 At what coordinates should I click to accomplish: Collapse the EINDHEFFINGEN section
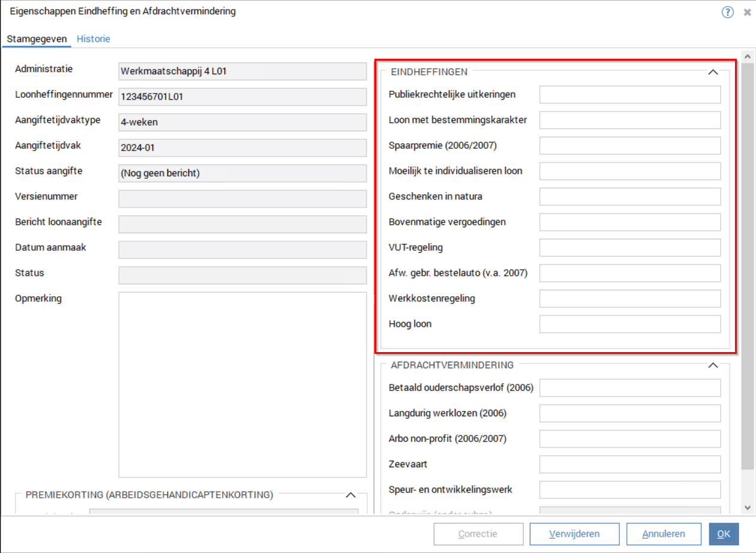coord(713,72)
